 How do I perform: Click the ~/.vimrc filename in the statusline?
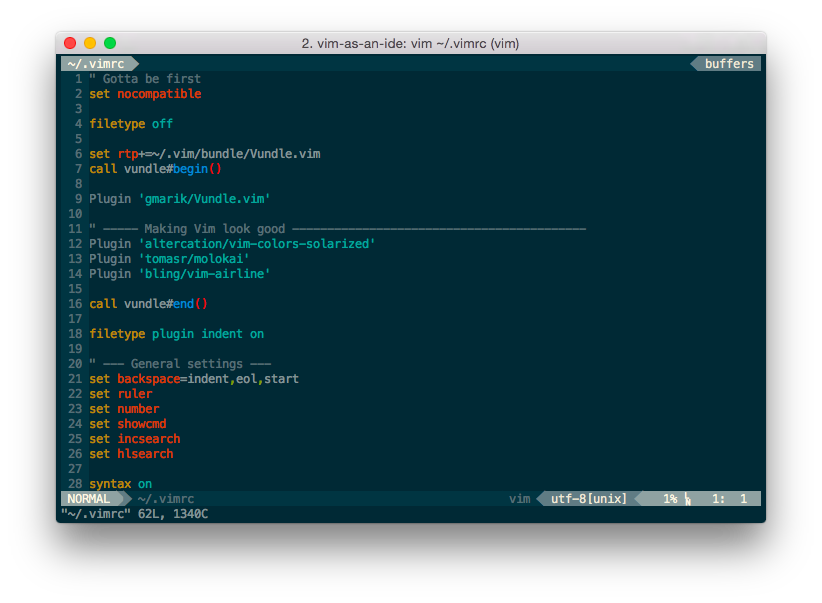pyautogui.click(x=166, y=499)
